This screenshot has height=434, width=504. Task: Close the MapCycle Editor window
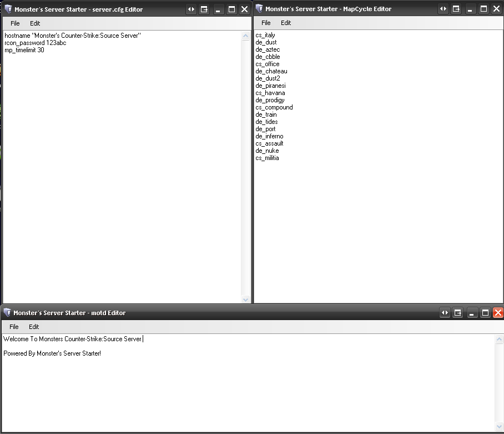pyautogui.click(x=497, y=9)
